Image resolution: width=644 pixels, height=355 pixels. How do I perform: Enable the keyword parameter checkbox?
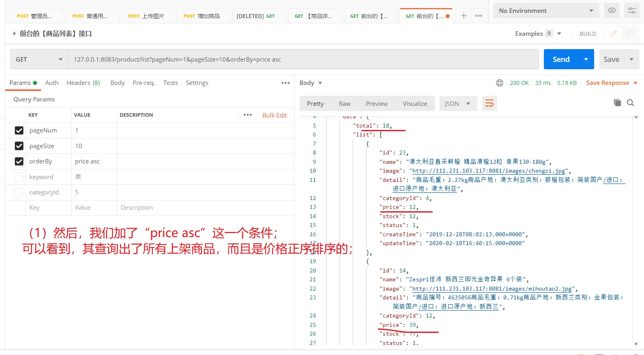tap(19, 177)
